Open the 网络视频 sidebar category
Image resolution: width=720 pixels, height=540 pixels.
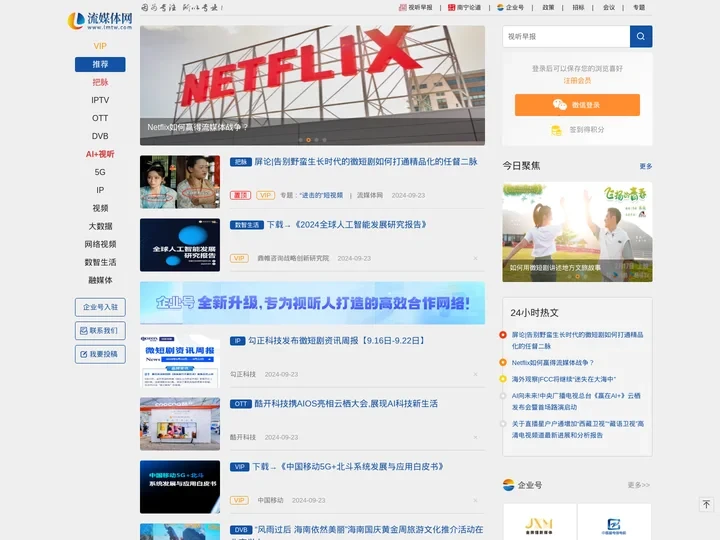coord(100,244)
